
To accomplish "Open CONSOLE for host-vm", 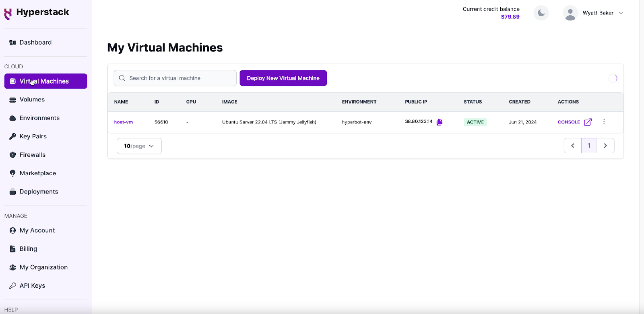I will pos(569,122).
